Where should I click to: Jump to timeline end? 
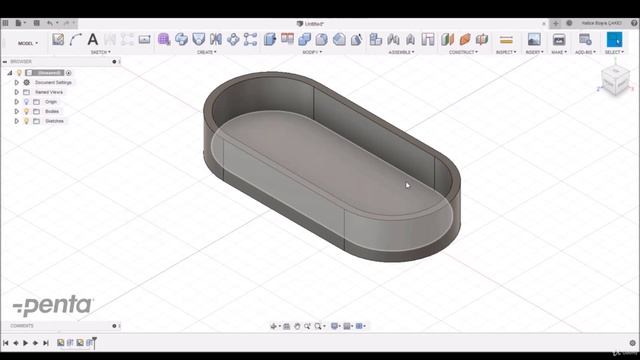click(46, 343)
